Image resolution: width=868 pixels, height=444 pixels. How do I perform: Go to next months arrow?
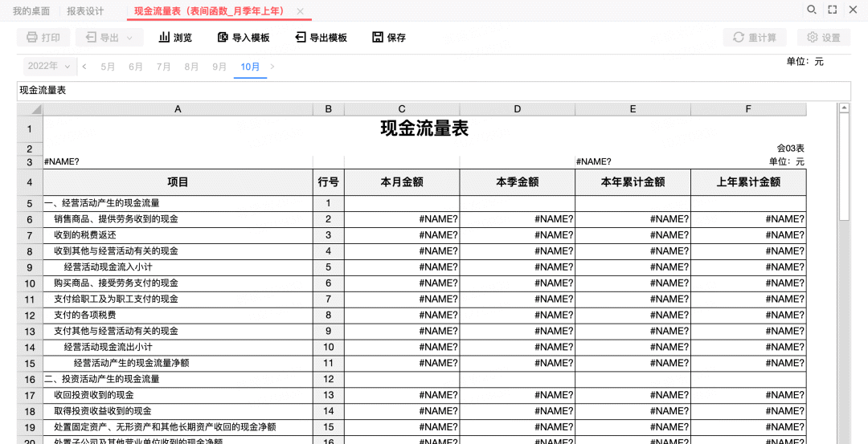tap(272, 67)
